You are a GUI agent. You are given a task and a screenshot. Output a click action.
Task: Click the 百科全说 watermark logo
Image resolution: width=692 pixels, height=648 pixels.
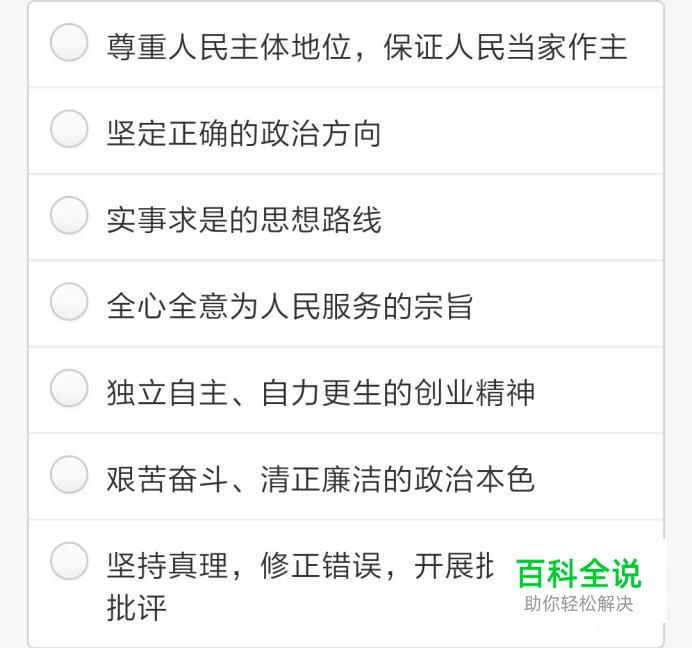click(x=578, y=574)
